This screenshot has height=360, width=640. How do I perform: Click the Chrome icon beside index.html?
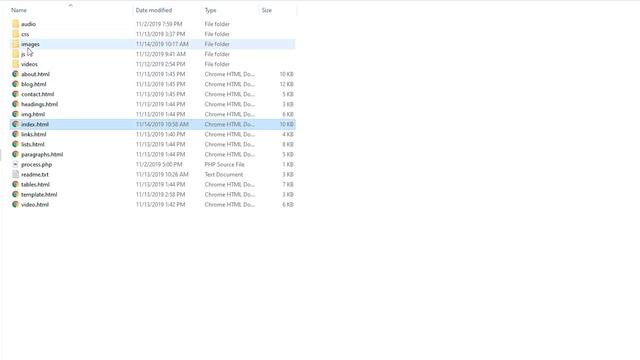point(16,124)
